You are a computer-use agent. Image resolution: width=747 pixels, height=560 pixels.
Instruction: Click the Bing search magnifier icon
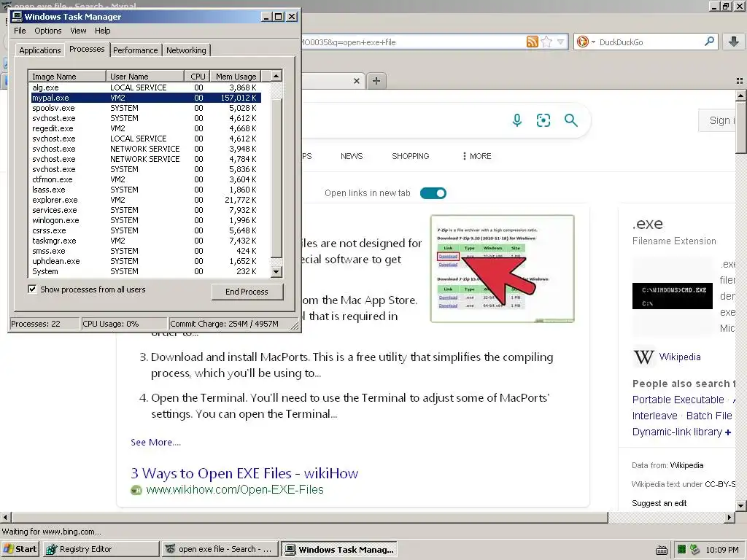coord(570,120)
